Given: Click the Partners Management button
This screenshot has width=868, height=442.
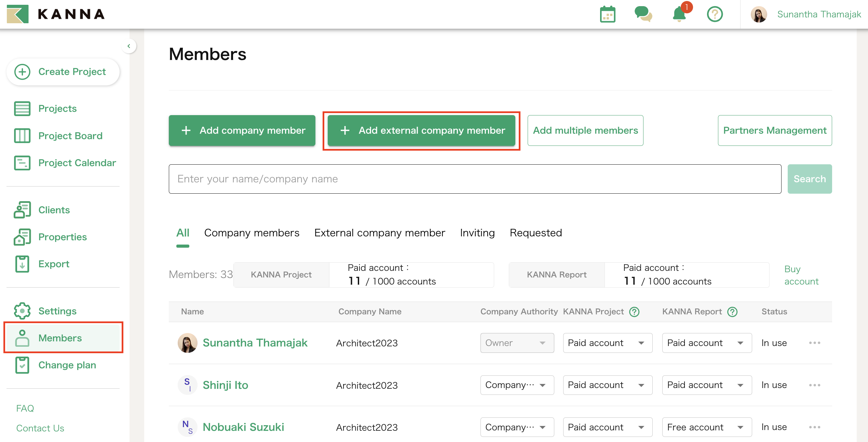Looking at the screenshot, I should click(774, 130).
